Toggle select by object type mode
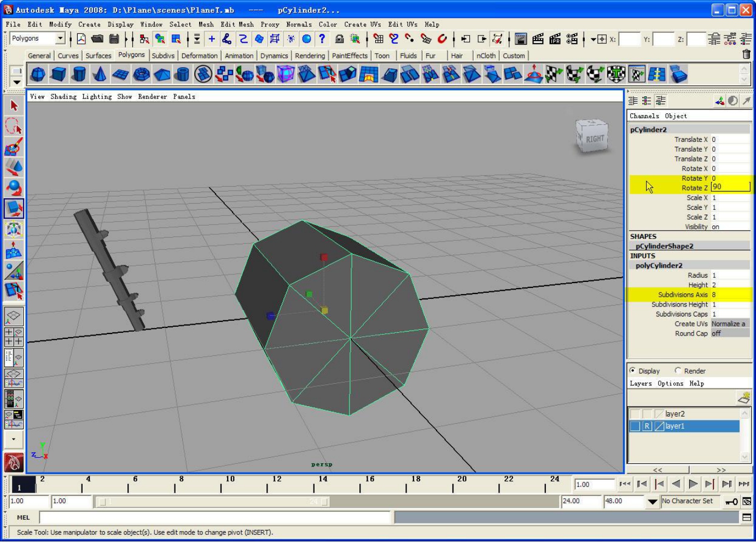Viewport: 756px width, 542px height. [x=160, y=39]
